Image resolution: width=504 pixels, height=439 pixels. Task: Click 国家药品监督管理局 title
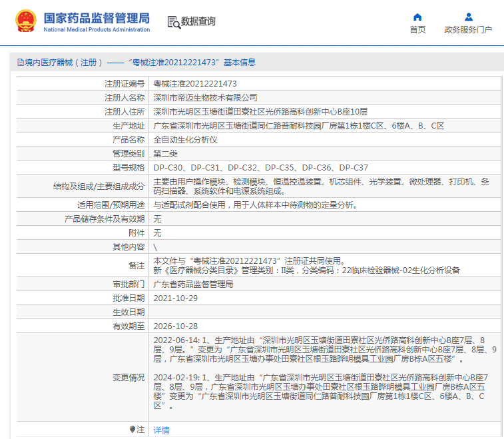(x=97, y=19)
